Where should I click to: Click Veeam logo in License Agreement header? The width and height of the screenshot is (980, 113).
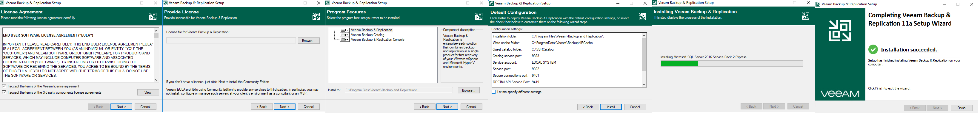click(153, 16)
